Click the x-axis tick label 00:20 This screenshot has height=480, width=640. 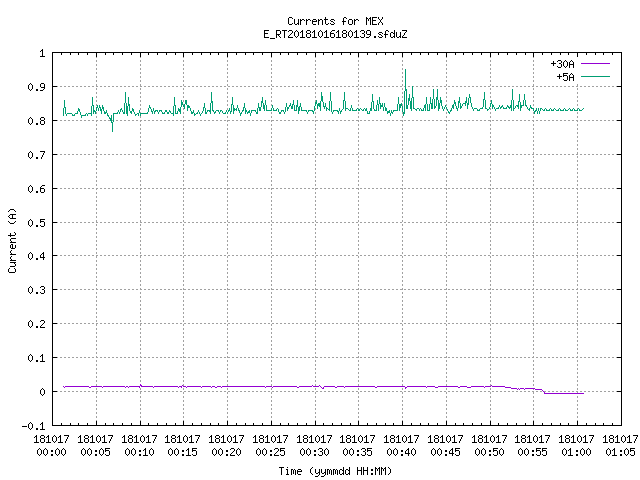pos(227,452)
